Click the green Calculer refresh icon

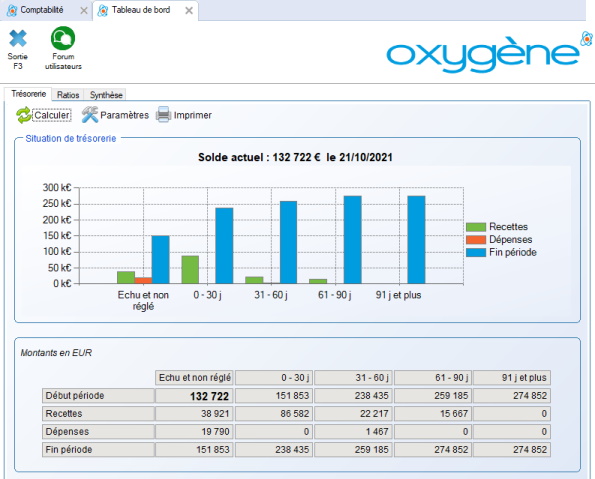coord(24,115)
